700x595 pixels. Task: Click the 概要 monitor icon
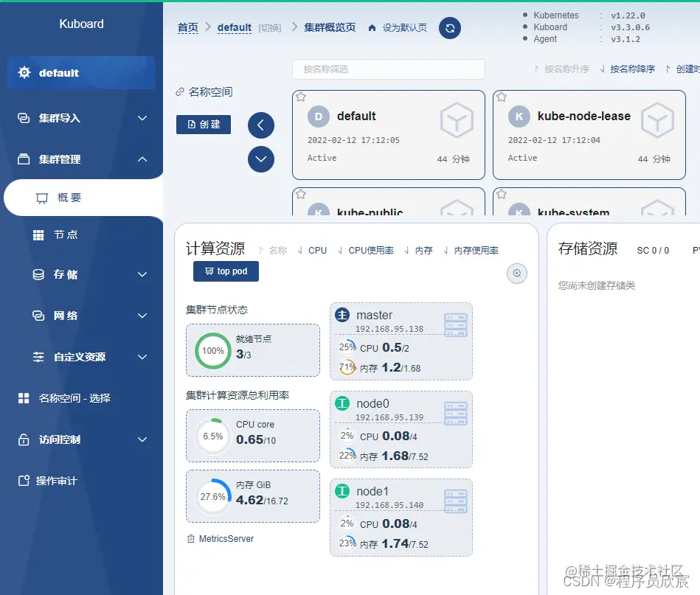point(42,198)
